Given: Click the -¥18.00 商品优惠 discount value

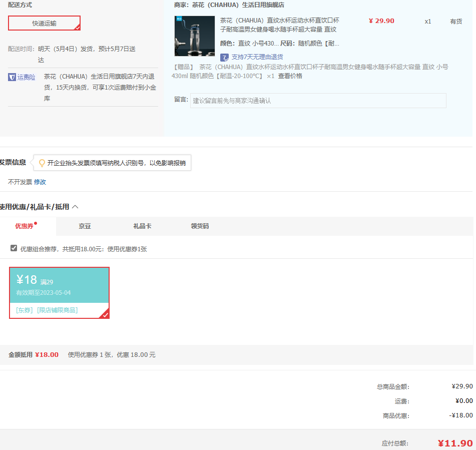Looking at the screenshot, I should (461, 415).
